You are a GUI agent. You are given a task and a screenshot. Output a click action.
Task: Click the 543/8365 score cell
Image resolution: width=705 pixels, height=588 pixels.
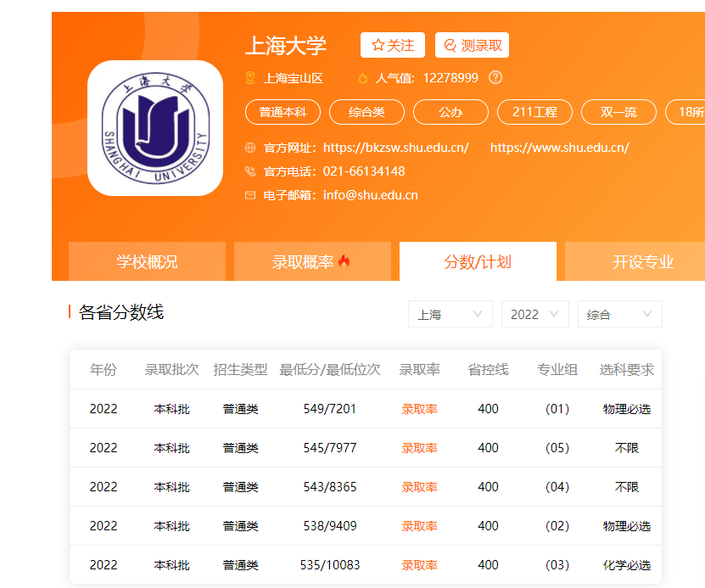(x=329, y=487)
